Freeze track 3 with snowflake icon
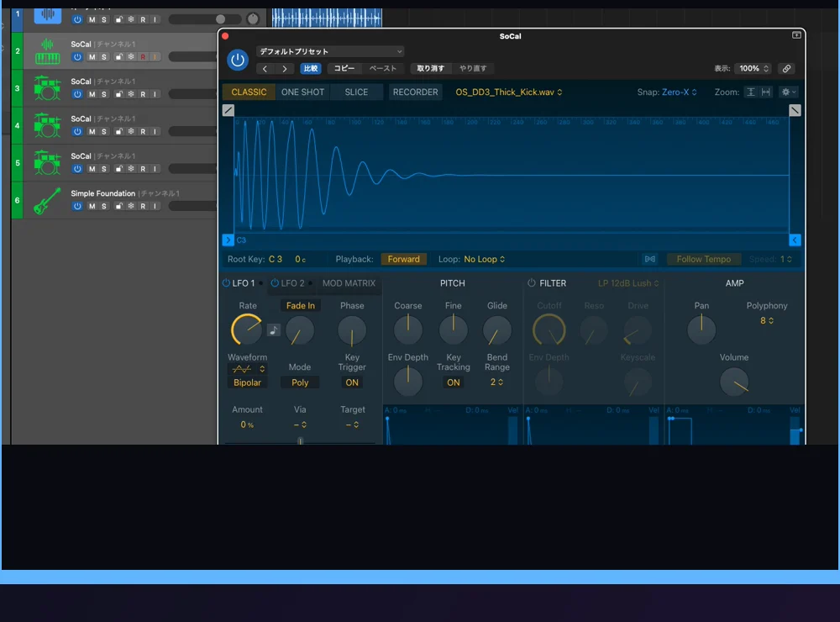 point(131,94)
